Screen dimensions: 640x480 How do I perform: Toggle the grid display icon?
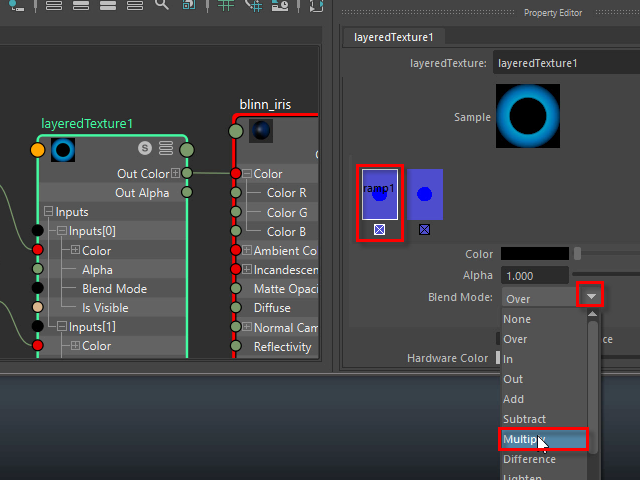tap(227, 6)
